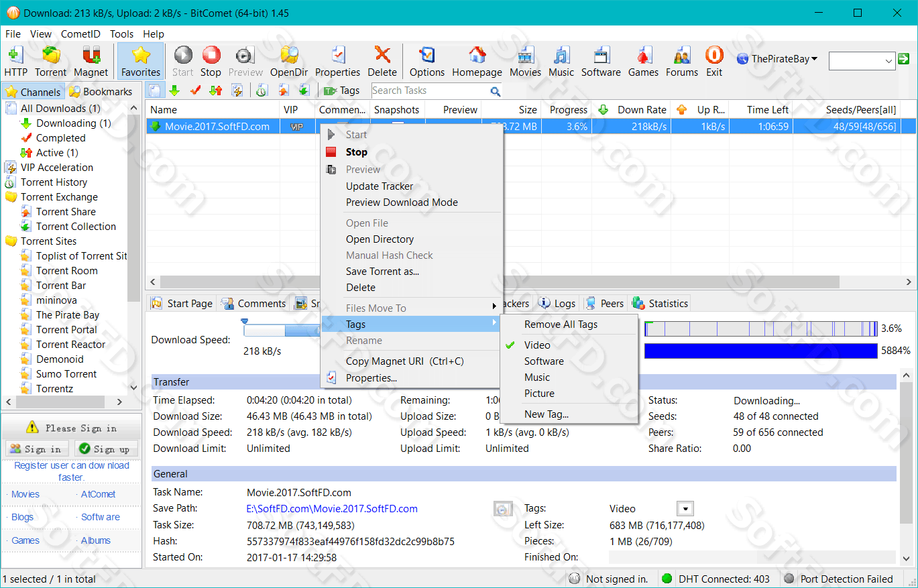Switch to the Channels tab
This screenshot has width=918, height=588.
click(x=34, y=92)
